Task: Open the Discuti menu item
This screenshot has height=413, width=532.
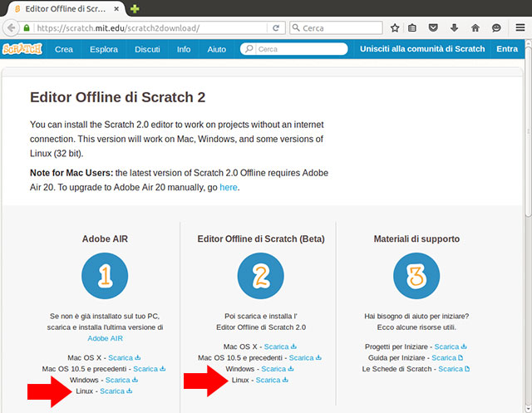Action: 147,49
